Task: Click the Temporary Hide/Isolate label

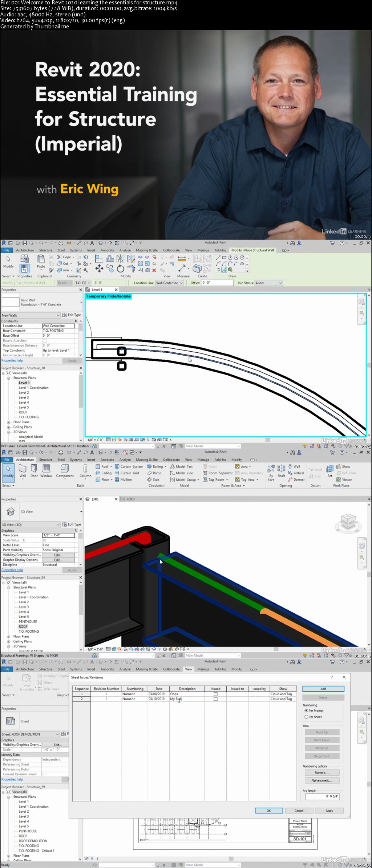Action: tap(108, 296)
